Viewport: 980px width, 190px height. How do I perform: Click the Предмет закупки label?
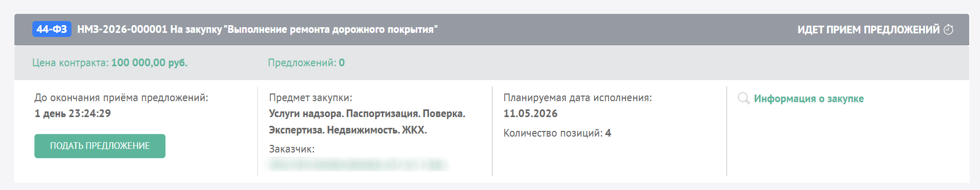click(x=310, y=98)
